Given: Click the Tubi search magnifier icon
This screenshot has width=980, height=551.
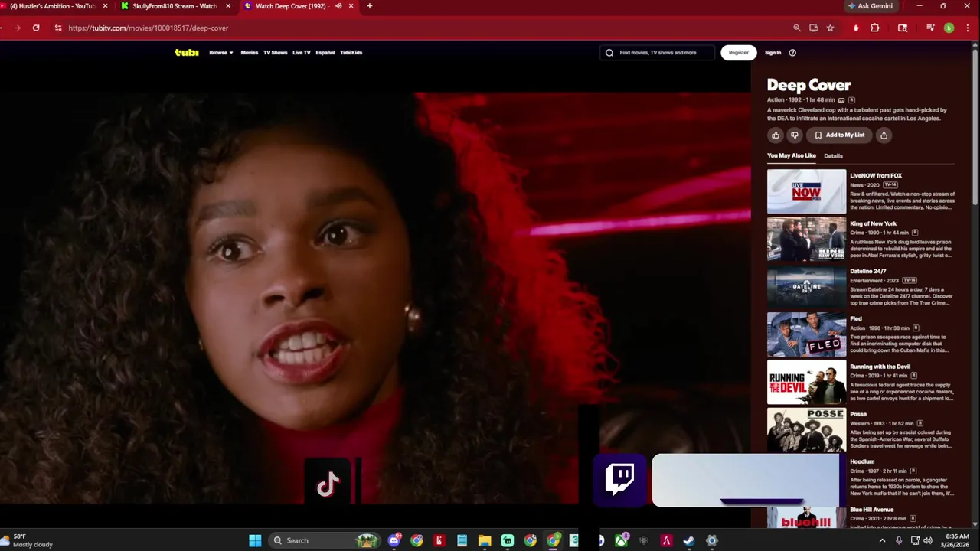Looking at the screenshot, I should tap(609, 53).
